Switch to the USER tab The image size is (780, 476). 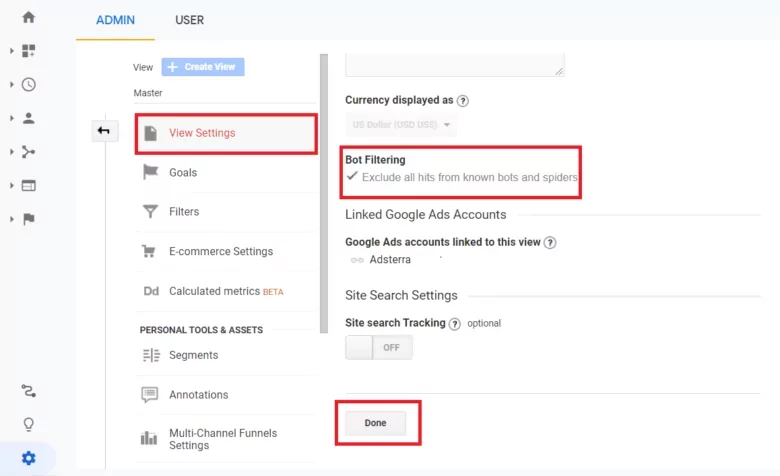pyautogui.click(x=189, y=20)
